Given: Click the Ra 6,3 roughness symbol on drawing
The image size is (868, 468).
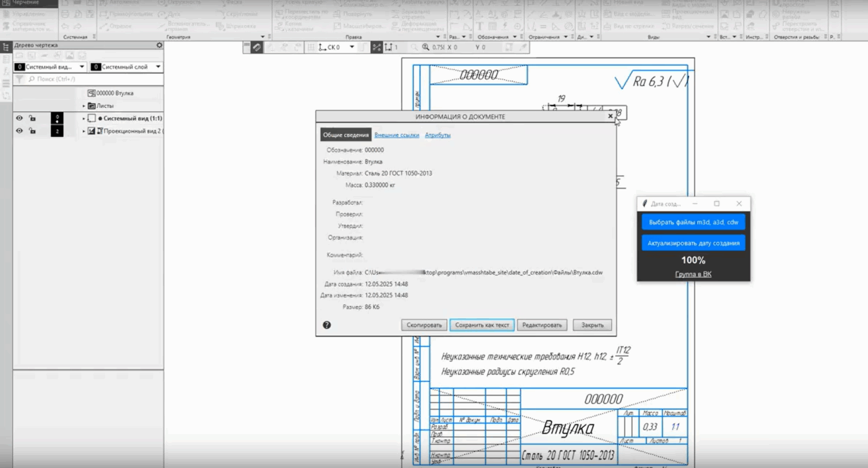Looking at the screenshot, I should 652,82.
